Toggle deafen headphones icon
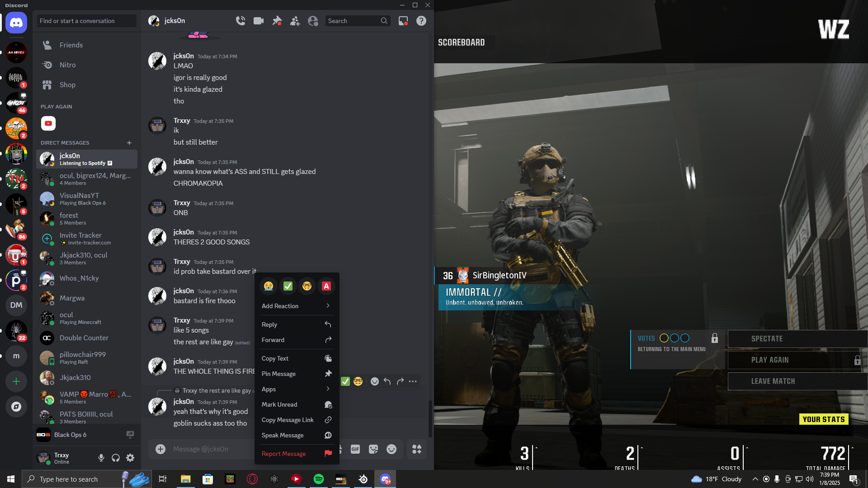The width and height of the screenshot is (868, 488). [x=116, y=458]
